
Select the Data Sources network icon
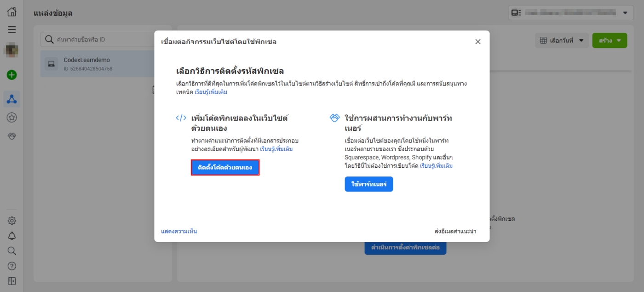[x=12, y=99]
